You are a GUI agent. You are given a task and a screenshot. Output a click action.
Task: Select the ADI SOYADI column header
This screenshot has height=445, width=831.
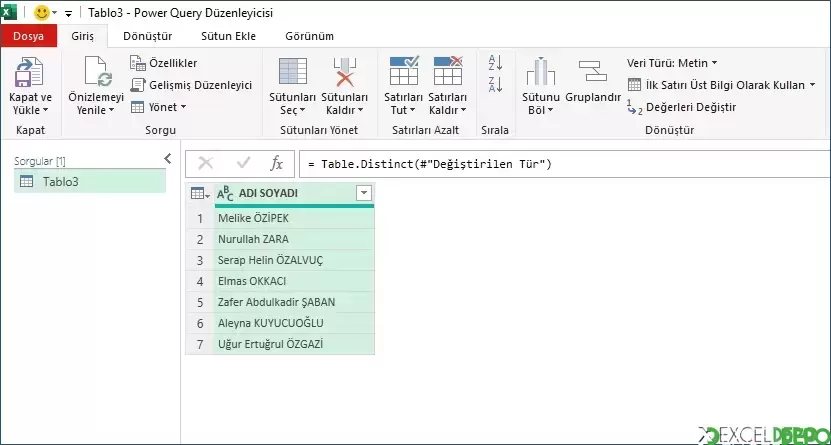pyautogui.click(x=294, y=194)
